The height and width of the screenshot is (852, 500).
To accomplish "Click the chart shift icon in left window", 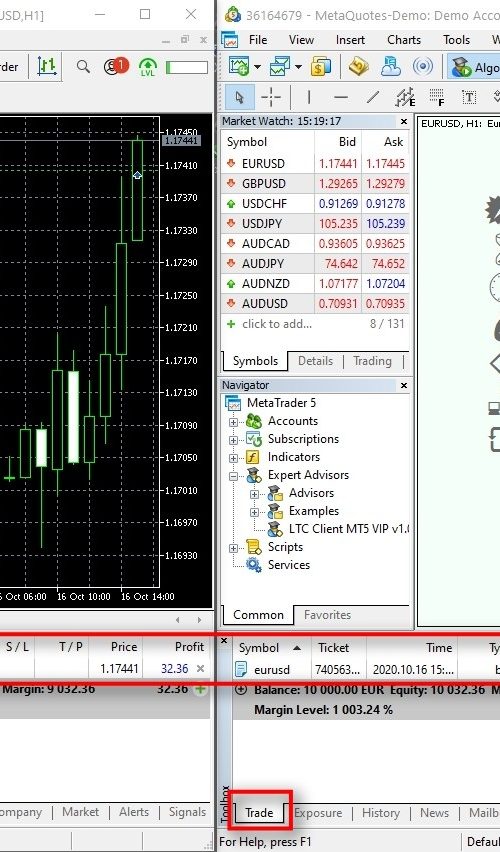I will 47,66.
